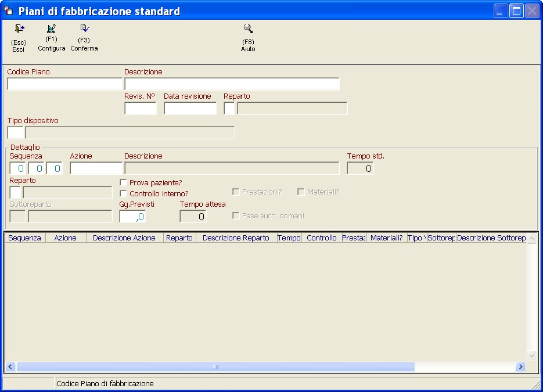Focus the Codice Piano input field
The image size is (543, 392).
point(65,84)
